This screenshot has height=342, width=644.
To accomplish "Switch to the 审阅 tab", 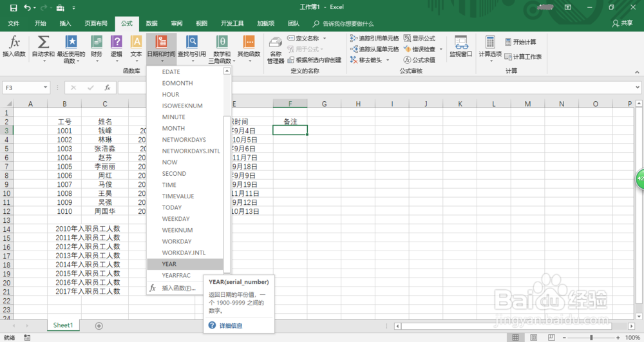I will [x=176, y=23].
